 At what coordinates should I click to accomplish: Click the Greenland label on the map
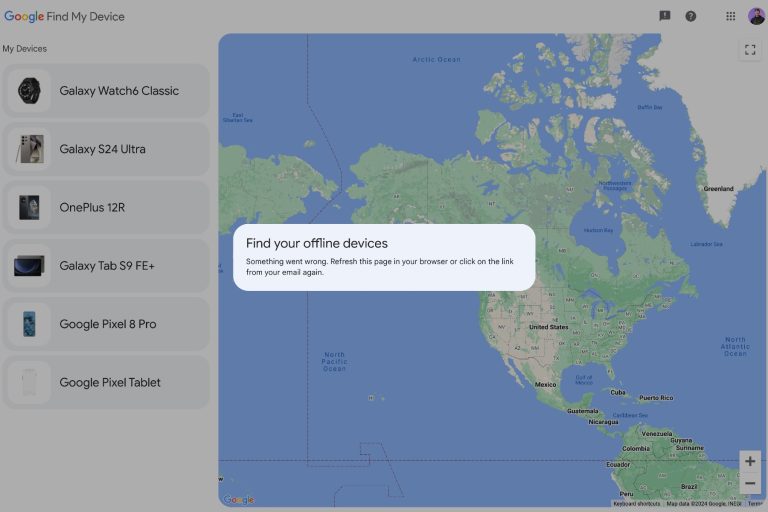[x=718, y=188]
